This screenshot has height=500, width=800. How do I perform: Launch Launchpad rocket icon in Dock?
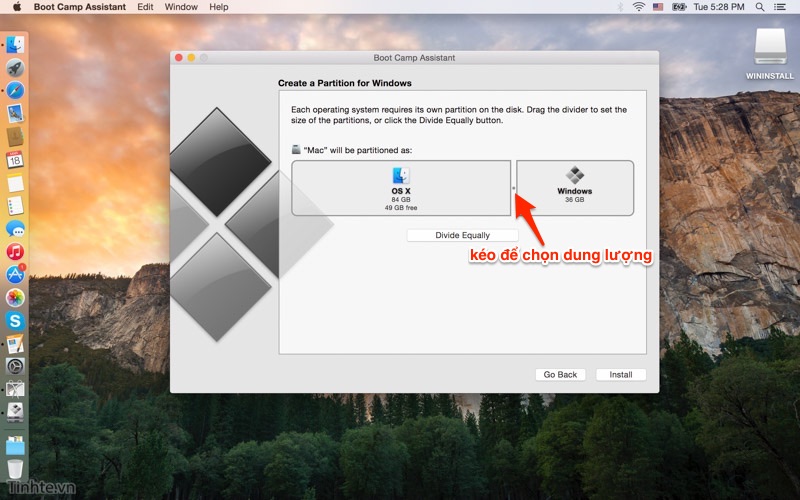pyautogui.click(x=15, y=67)
